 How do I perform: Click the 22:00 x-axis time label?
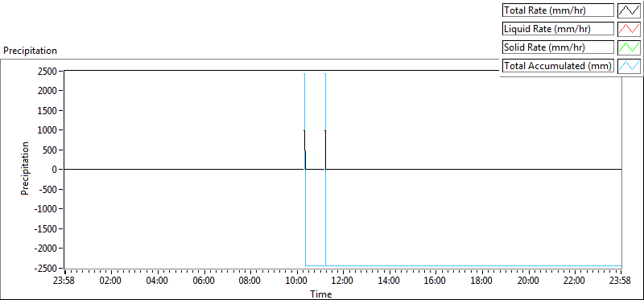pyautogui.click(x=574, y=281)
